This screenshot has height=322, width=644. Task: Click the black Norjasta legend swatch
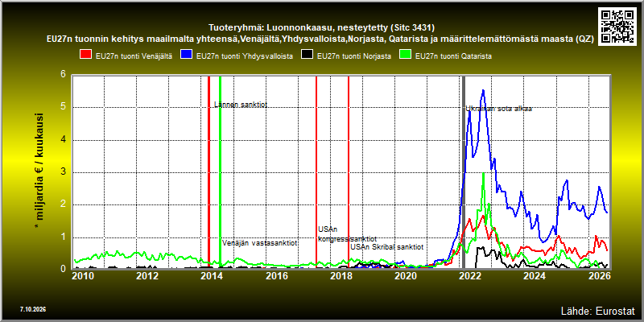point(308,56)
